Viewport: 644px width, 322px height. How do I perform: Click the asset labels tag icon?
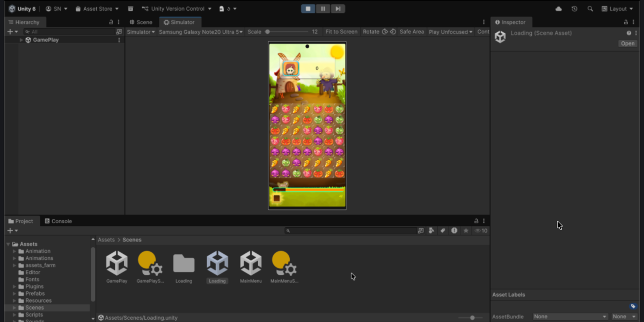[x=633, y=306]
